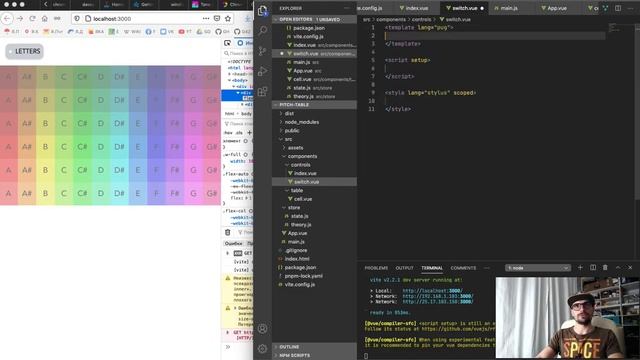
Task: Click the editor minimap preview
Action: 614,27
